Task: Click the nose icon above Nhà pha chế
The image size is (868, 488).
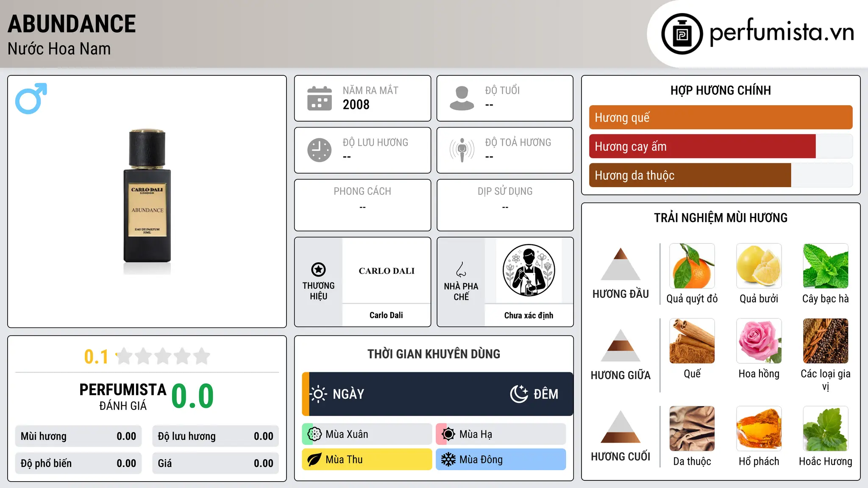Action: coord(461,269)
